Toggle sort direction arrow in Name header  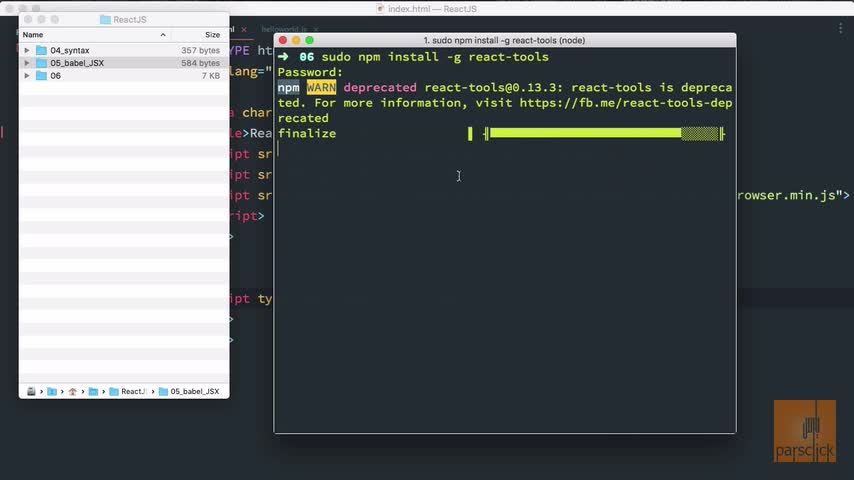click(163, 35)
